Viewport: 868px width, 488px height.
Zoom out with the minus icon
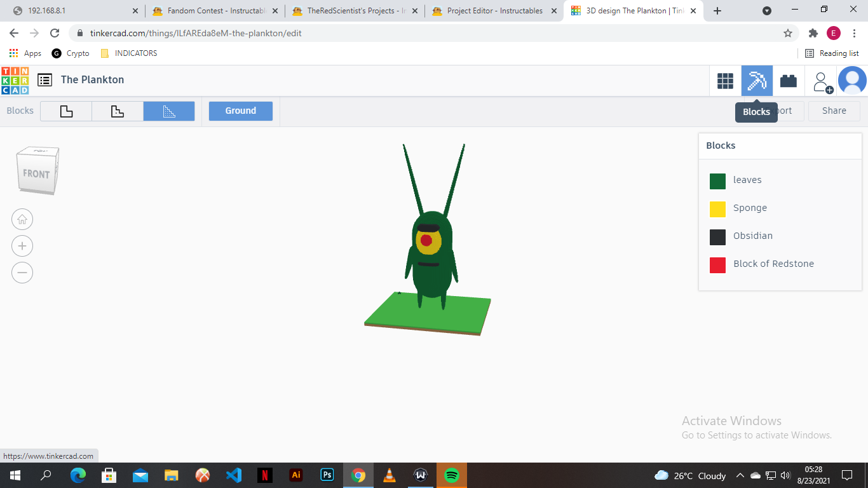pos(22,273)
